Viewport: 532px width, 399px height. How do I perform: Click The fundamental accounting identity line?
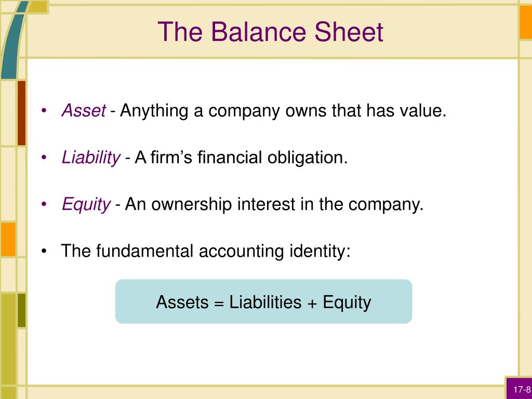pos(206,251)
